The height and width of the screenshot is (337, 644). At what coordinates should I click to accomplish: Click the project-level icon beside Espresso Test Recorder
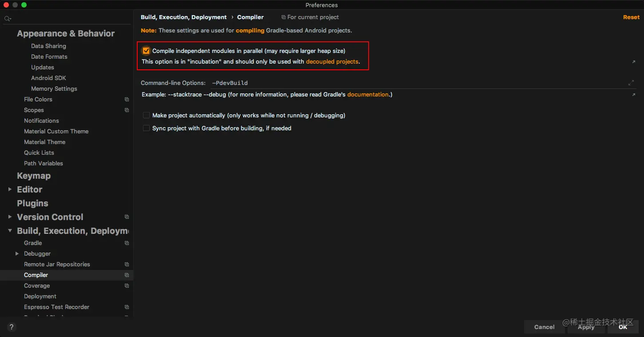coord(127,307)
